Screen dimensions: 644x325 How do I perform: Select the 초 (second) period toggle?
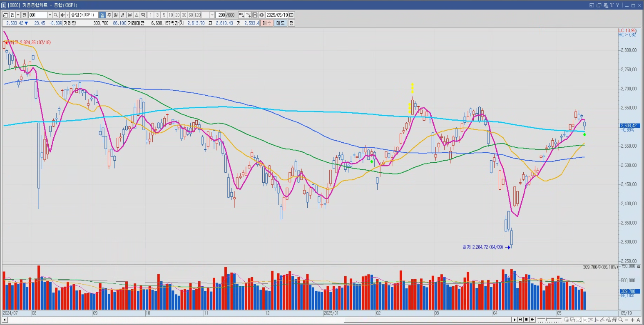[137, 15]
